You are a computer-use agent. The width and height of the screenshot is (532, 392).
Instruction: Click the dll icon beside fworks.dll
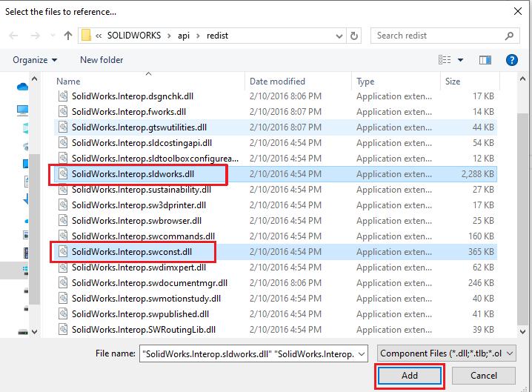[x=63, y=112]
